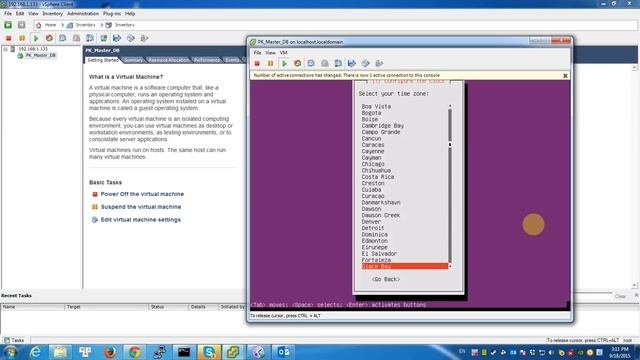
Task: Select Denver in the time zone list
Action: click(371, 222)
